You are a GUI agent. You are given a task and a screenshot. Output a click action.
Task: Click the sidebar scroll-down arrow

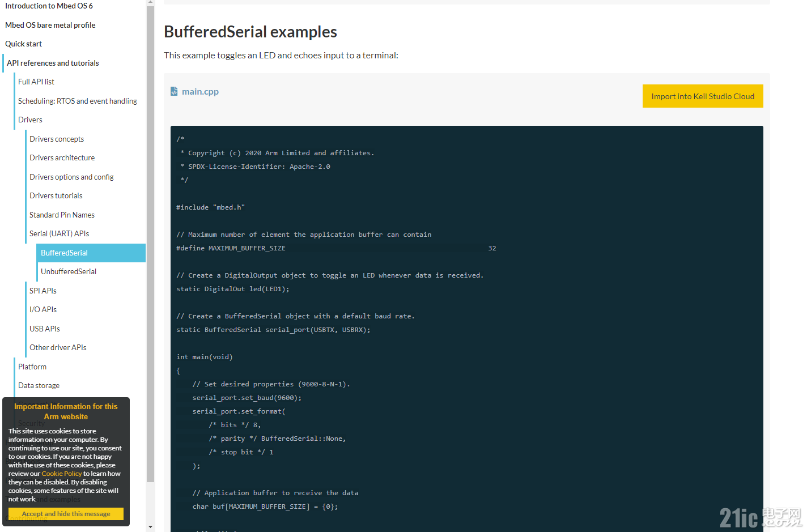coord(150,527)
